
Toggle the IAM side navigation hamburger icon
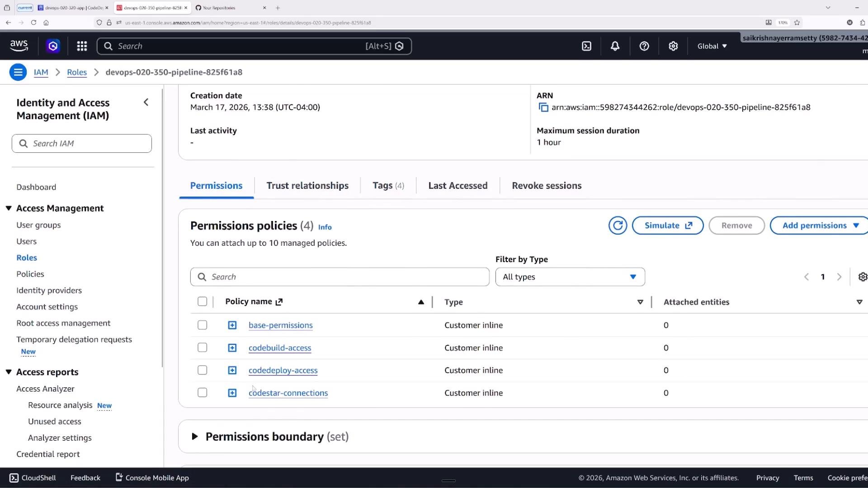tap(18, 72)
